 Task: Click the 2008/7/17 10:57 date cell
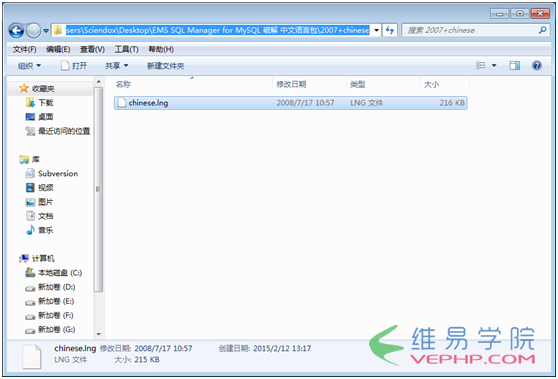(305, 103)
